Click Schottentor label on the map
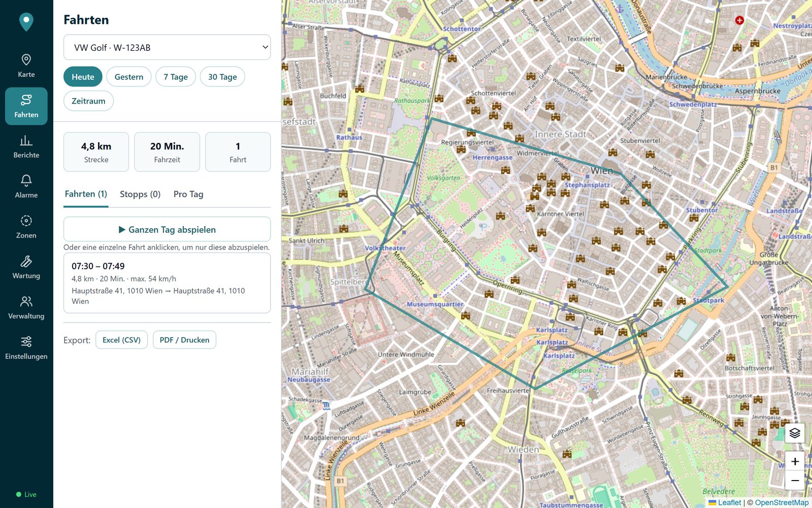812x508 pixels. click(462, 29)
